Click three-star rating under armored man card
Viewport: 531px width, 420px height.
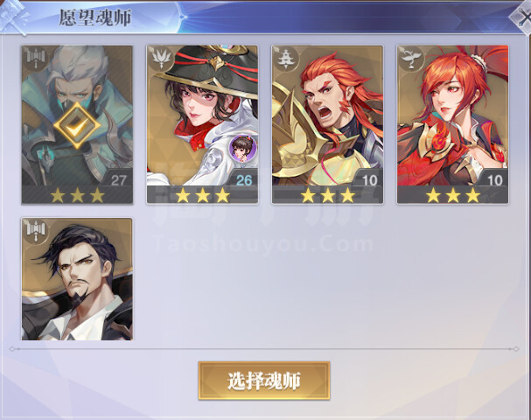click(x=328, y=195)
